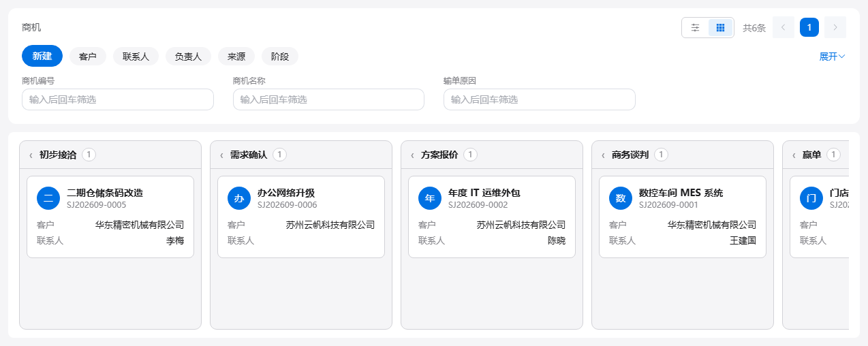Collapse the 方案报价 column
This screenshot has width=868, height=346.
tap(412, 155)
